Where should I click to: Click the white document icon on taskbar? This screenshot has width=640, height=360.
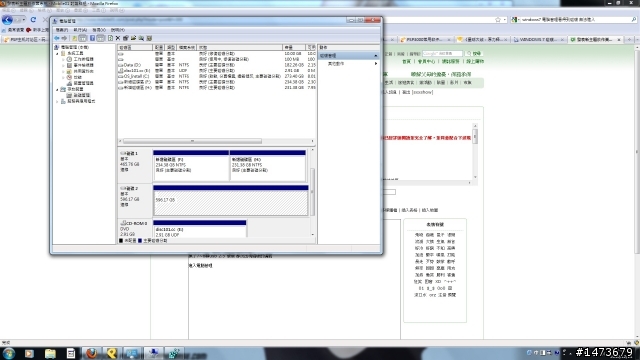click(x=71, y=353)
